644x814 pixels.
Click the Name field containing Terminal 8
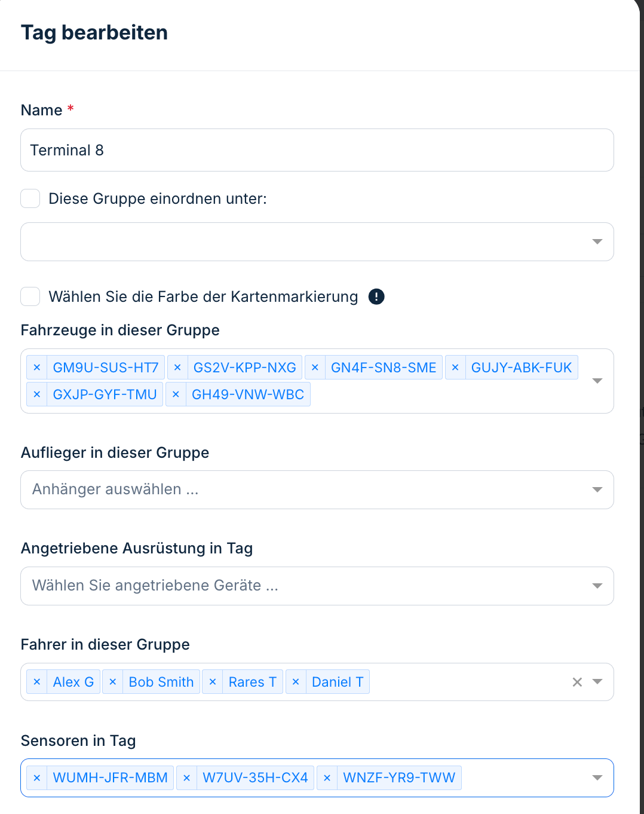pyautogui.click(x=317, y=150)
